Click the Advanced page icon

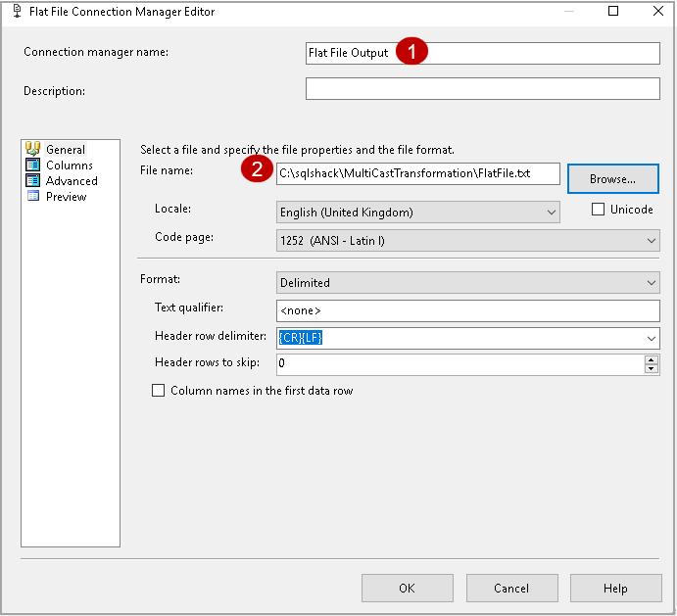click(x=32, y=181)
